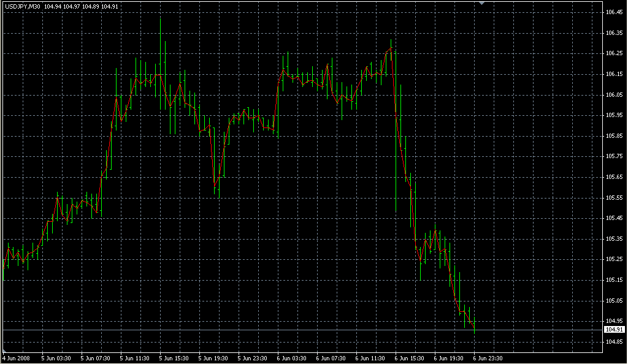Screen dimensions: 628x364
Task: Click the 105.55 price scale label
Action: 614,198
